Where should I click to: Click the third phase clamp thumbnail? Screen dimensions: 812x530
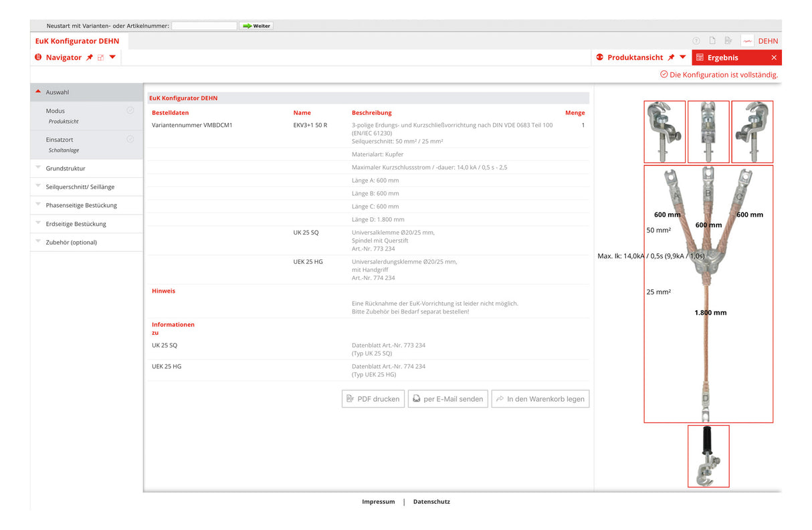[752, 132]
